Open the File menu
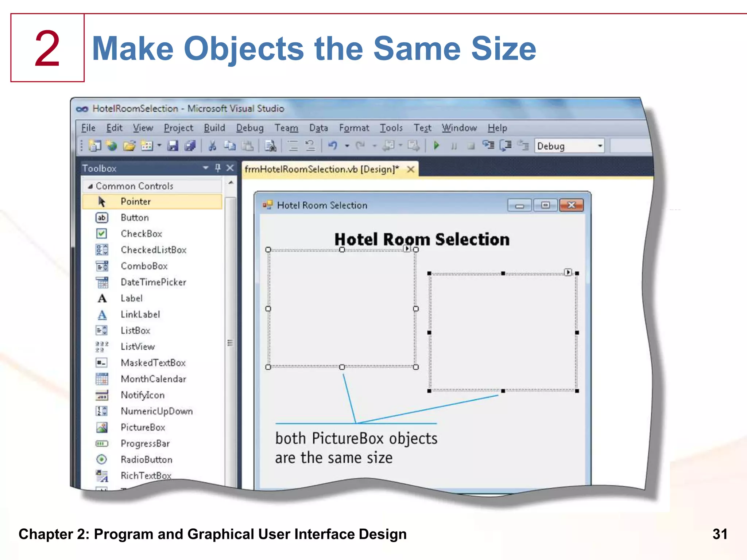The height and width of the screenshot is (560, 747). coord(88,128)
